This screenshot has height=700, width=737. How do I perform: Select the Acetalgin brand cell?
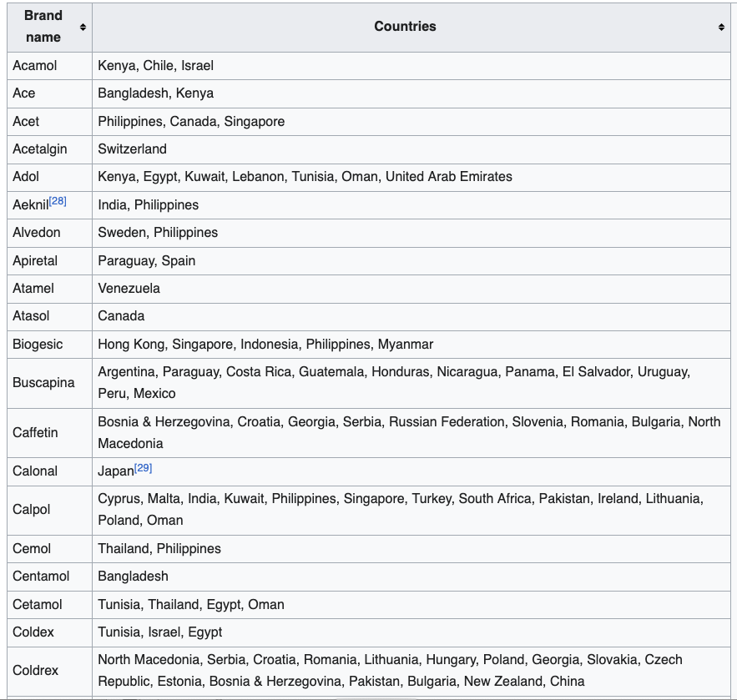pyautogui.click(x=50, y=149)
